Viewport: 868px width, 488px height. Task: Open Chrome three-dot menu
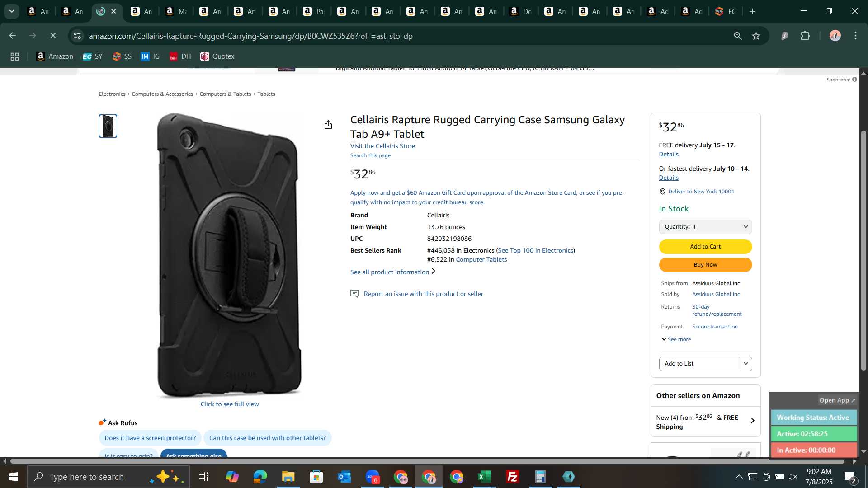click(855, 36)
